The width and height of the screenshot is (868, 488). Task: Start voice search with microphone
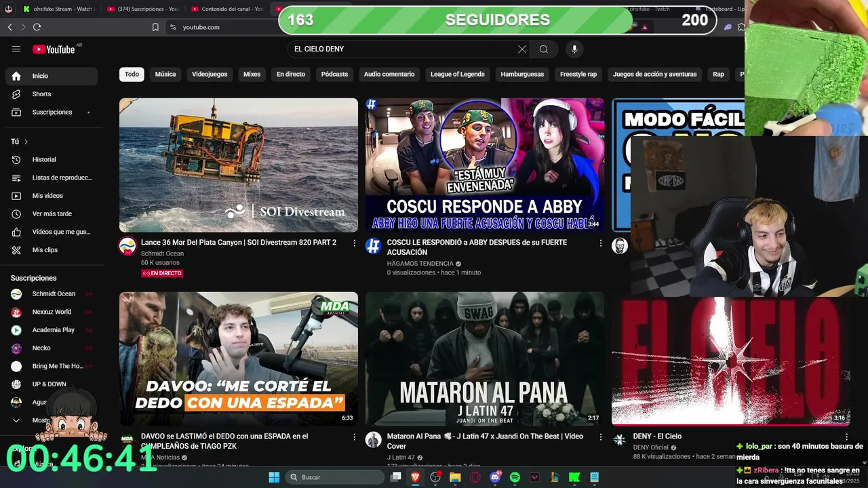point(574,49)
